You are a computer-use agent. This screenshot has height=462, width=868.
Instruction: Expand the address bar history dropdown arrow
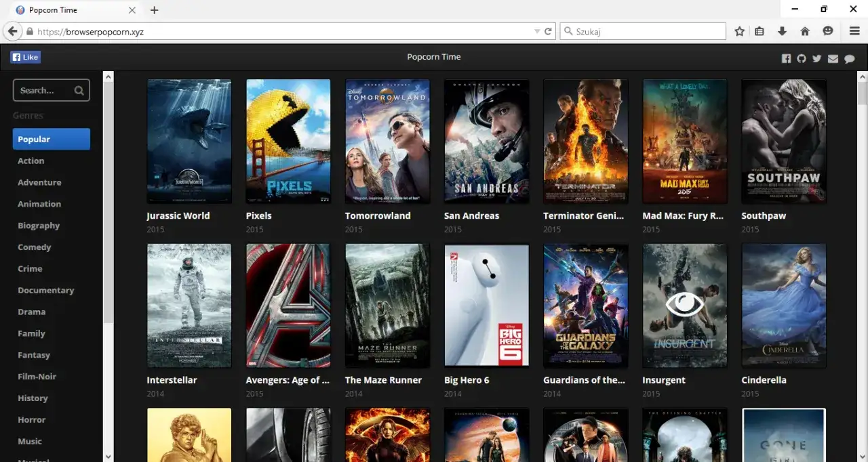coord(537,31)
